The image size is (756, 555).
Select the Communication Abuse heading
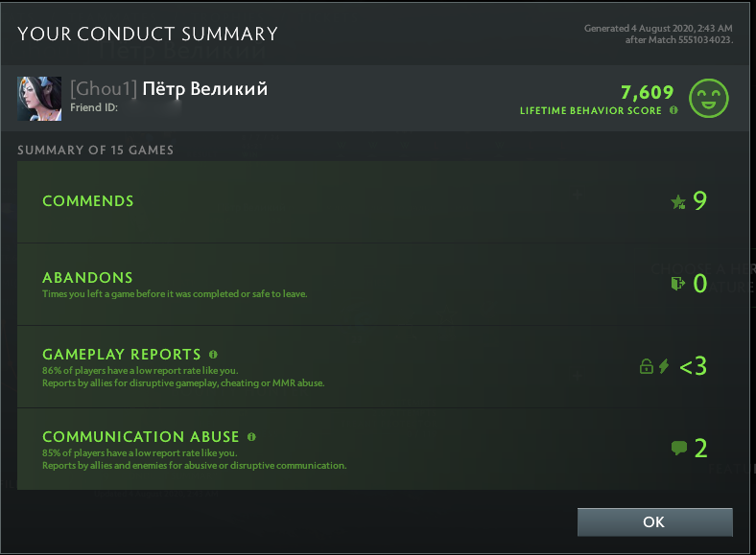[140, 436]
